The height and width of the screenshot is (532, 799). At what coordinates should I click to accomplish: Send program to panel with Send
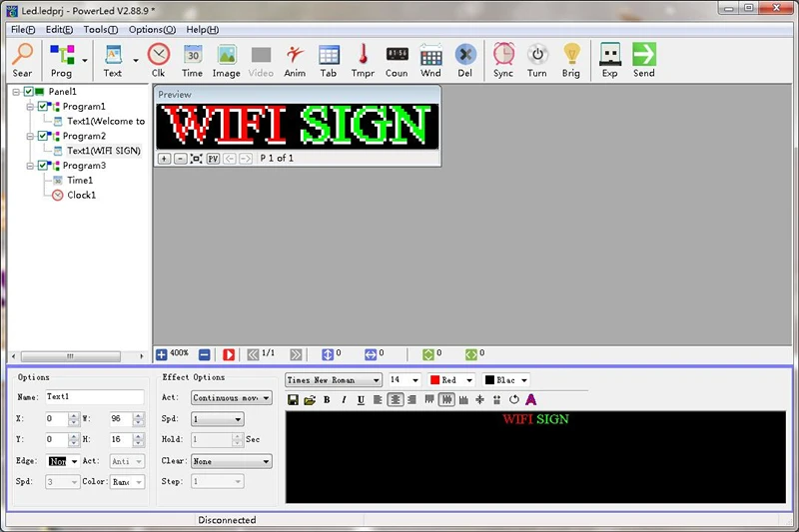[x=644, y=60]
